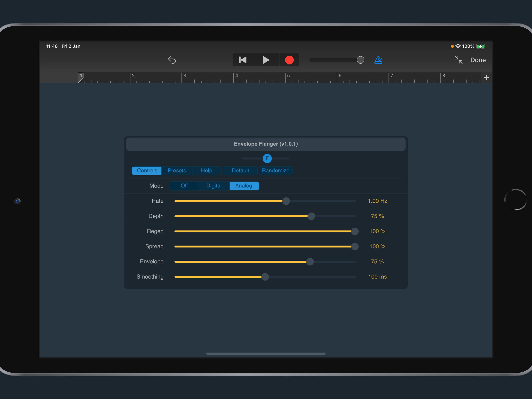Click the Envelope Flanger (v1.0.1) title bar
Image resolution: width=532 pixels, height=399 pixels.
coord(266,144)
